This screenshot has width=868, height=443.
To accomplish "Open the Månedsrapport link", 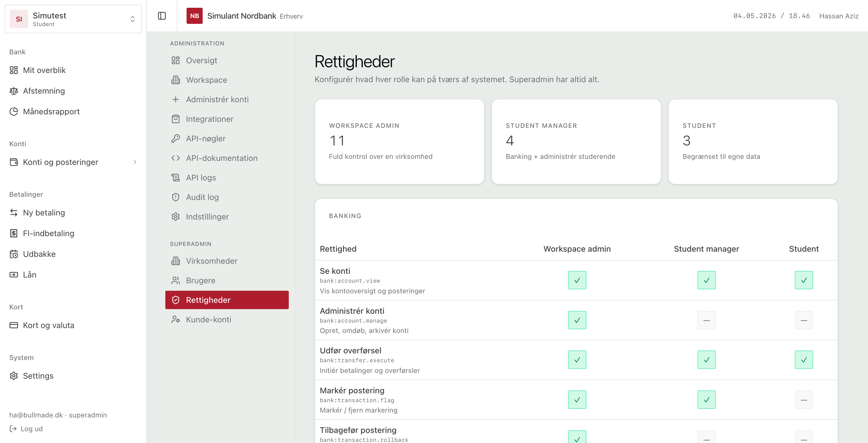I will (x=73, y=111).
